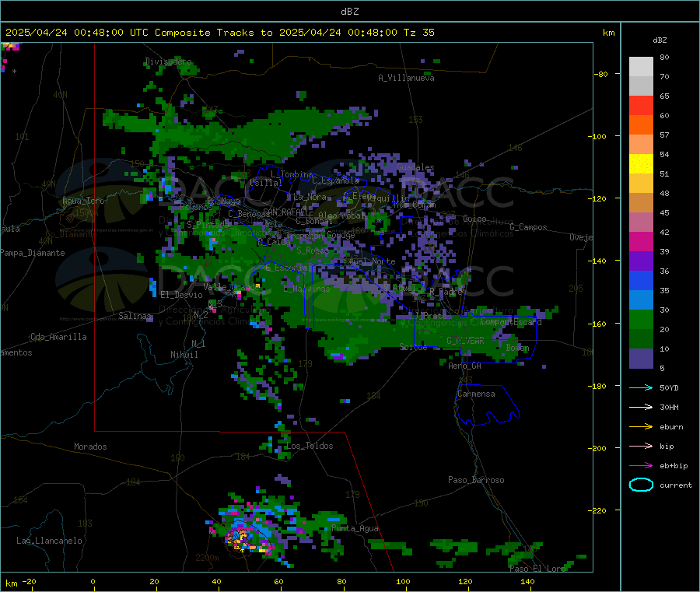Viewport: 700px width, 592px height.
Task: Click the 42 dBZ magenta legend swatch
Action: [641, 241]
